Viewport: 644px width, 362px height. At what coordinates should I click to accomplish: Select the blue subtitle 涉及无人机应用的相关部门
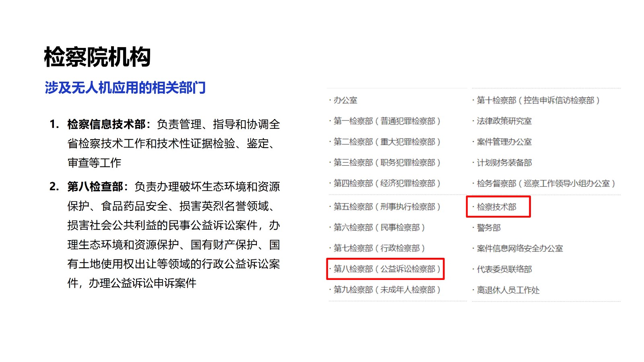point(125,87)
